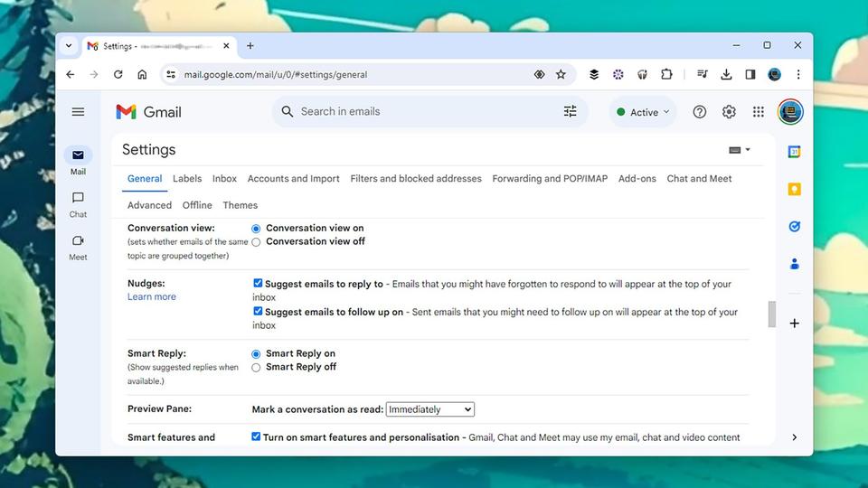Open Google Calendar side panel icon

tap(794, 152)
